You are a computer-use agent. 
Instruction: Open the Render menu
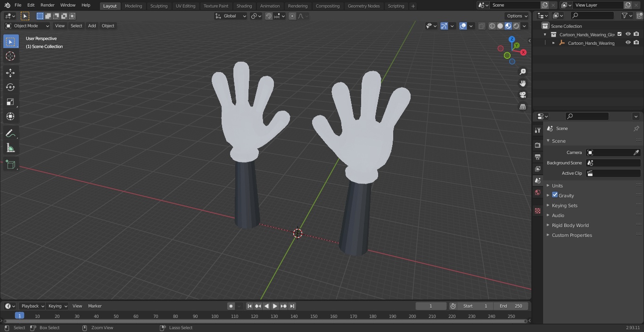(x=47, y=5)
